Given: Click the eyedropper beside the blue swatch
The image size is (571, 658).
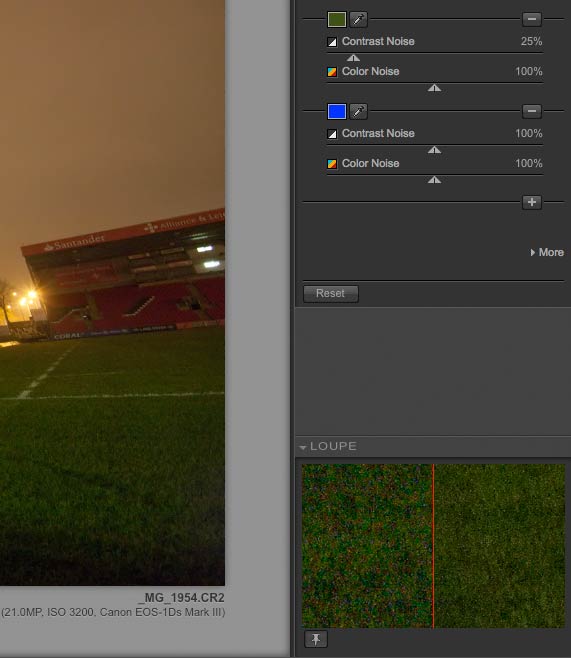Looking at the screenshot, I should tap(358, 111).
